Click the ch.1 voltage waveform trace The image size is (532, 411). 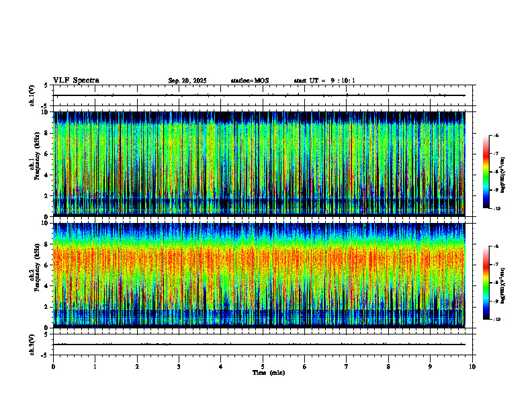[259, 95]
